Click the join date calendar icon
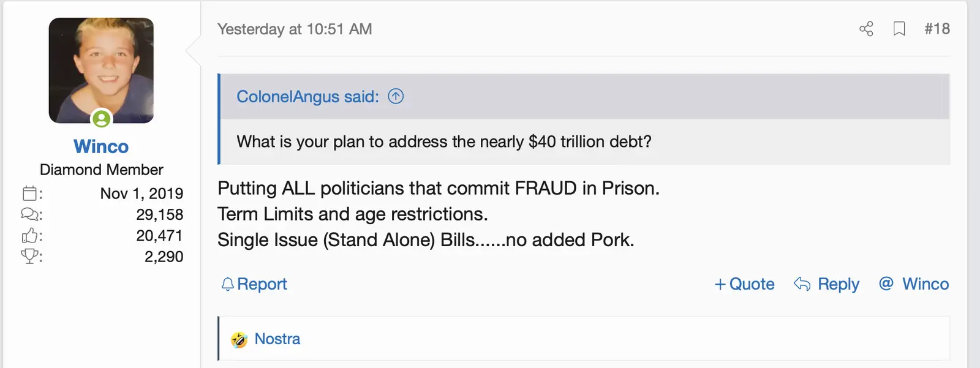The image size is (980, 368). (29, 193)
